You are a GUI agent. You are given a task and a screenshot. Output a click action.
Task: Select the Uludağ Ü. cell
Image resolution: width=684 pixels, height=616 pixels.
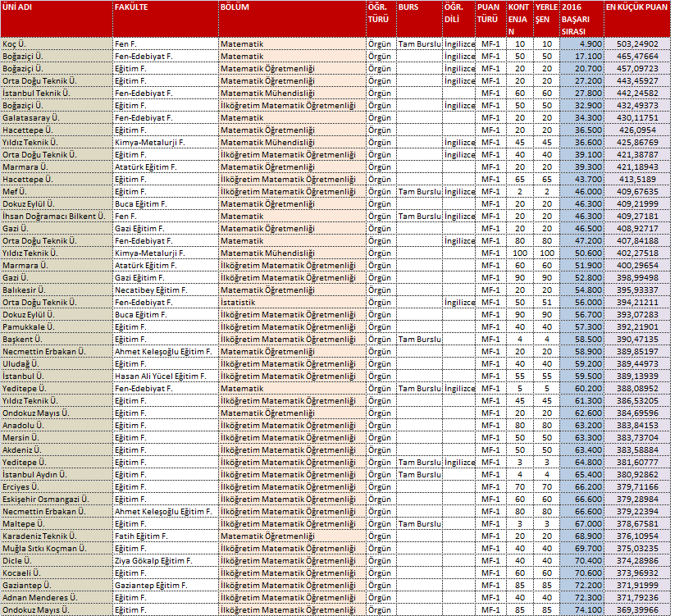tap(57, 364)
